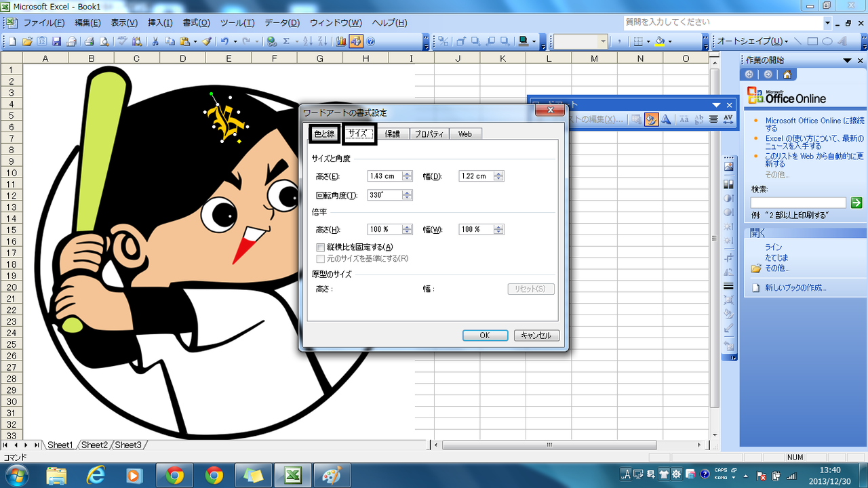Image resolution: width=868 pixels, height=488 pixels.
Task: Click the Insert Hyperlink globe icon
Action: tap(271, 41)
